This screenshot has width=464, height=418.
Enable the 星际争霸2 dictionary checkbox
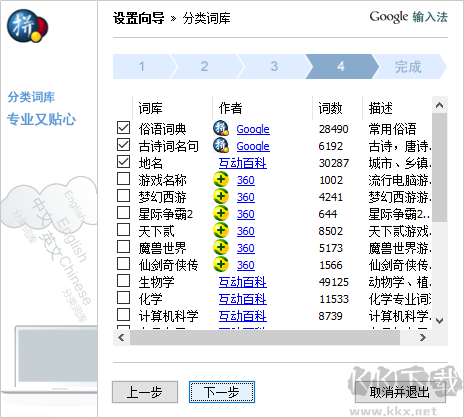[x=124, y=212]
